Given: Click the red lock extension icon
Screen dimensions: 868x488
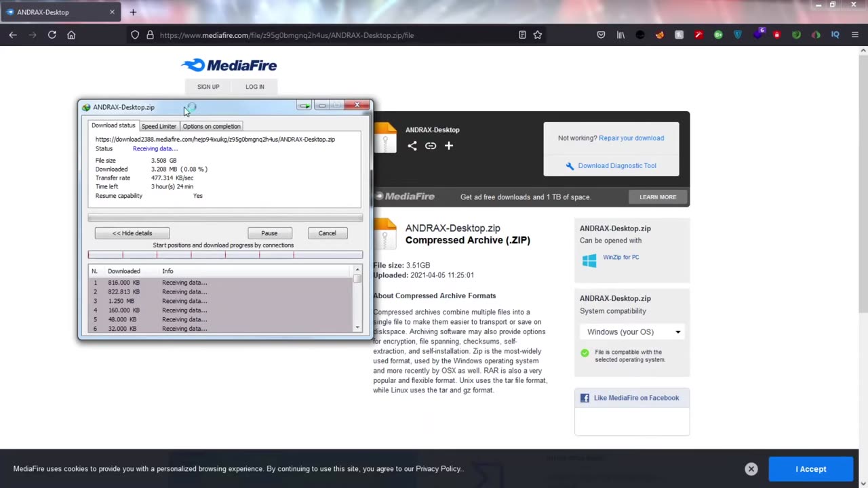Looking at the screenshot, I should pyautogui.click(x=777, y=35).
